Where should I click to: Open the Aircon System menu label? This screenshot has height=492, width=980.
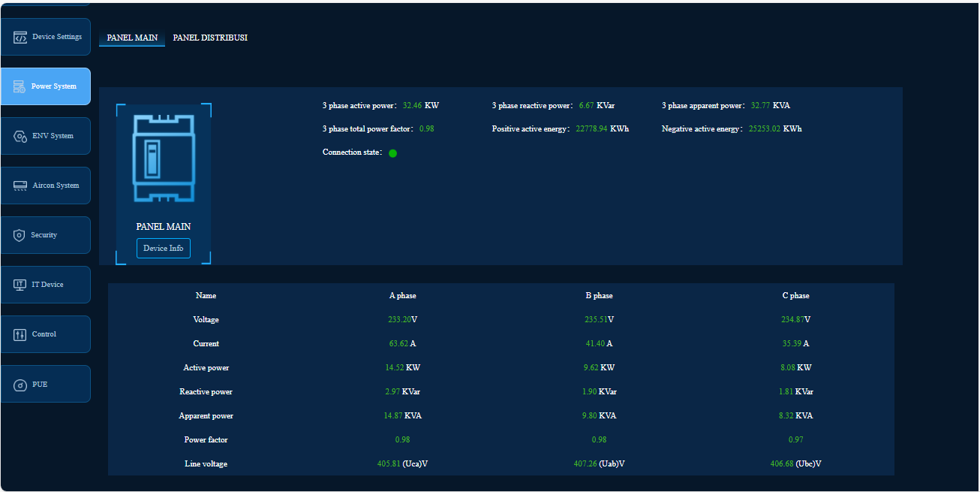56,186
